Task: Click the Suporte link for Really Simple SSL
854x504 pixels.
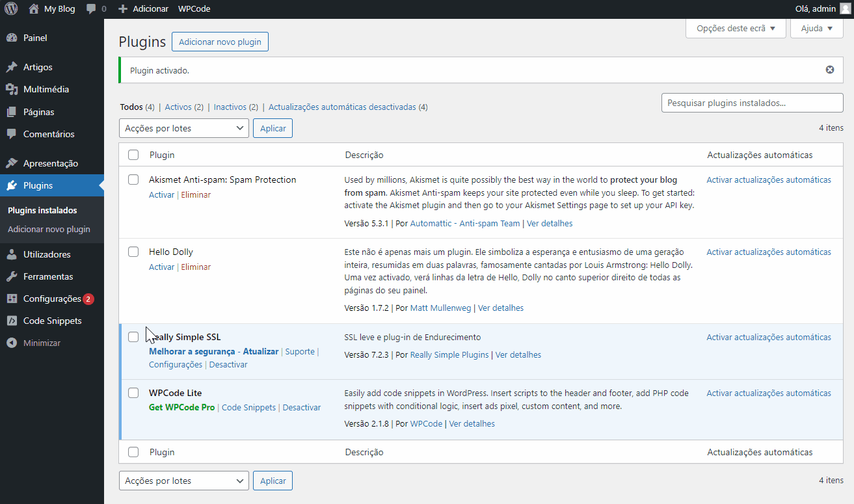Action: click(x=300, y=352)
